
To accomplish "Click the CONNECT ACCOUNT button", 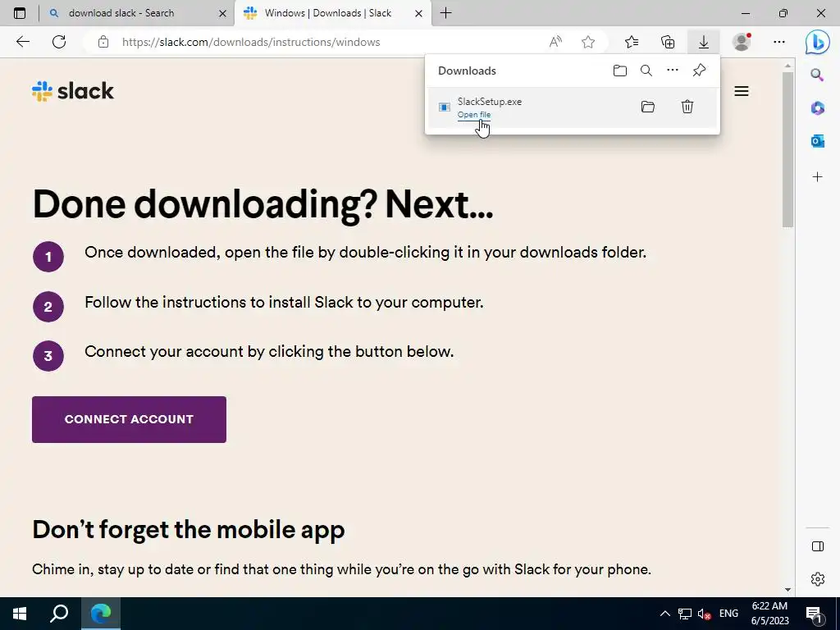I will (129, 419).
